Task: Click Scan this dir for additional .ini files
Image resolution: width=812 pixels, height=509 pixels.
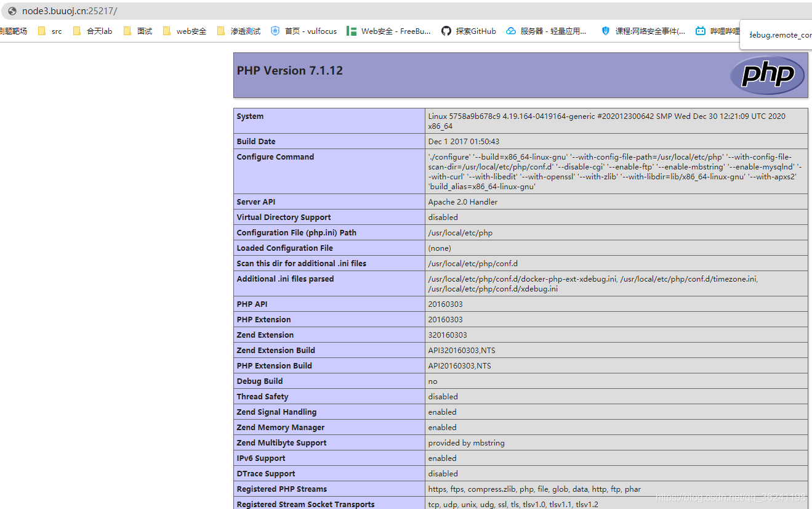Action: point(302,264)
